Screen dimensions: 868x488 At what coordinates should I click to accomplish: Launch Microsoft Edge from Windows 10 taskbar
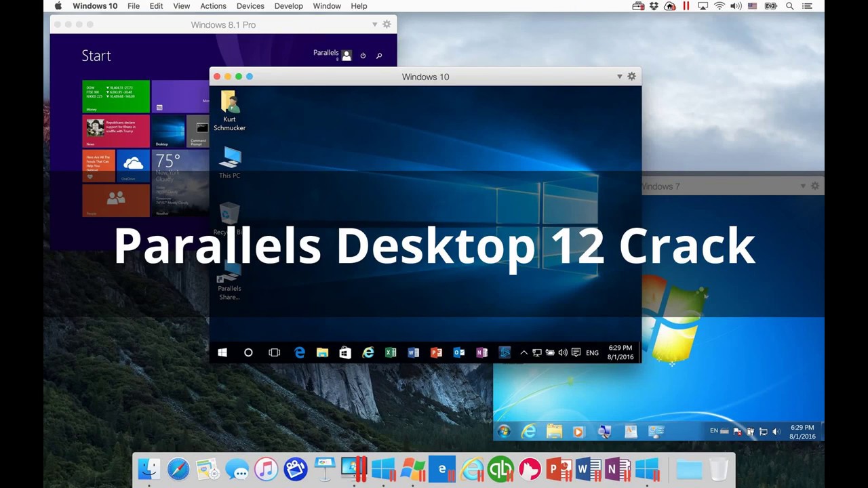coord(299,352)
